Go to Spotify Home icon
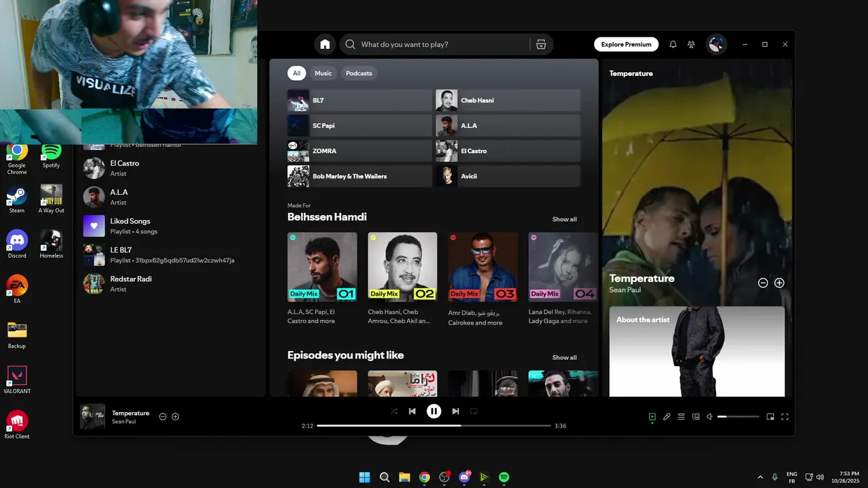 point(325,44)
